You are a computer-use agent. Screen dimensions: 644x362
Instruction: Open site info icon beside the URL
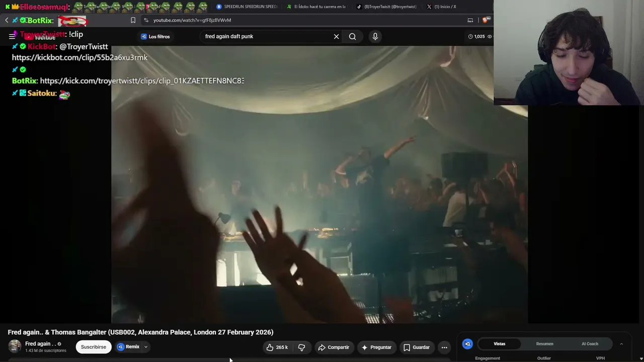tap(146, 20)
